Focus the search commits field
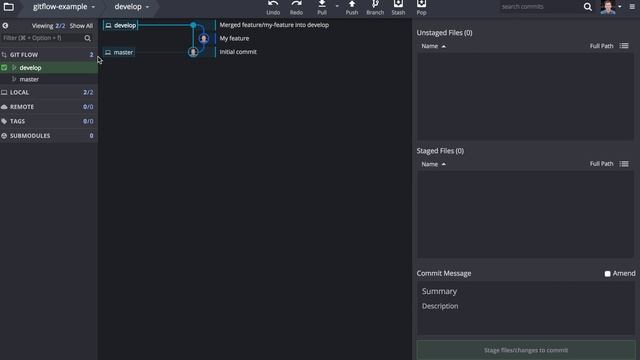 pyautogui.click(x=541, y=7)
